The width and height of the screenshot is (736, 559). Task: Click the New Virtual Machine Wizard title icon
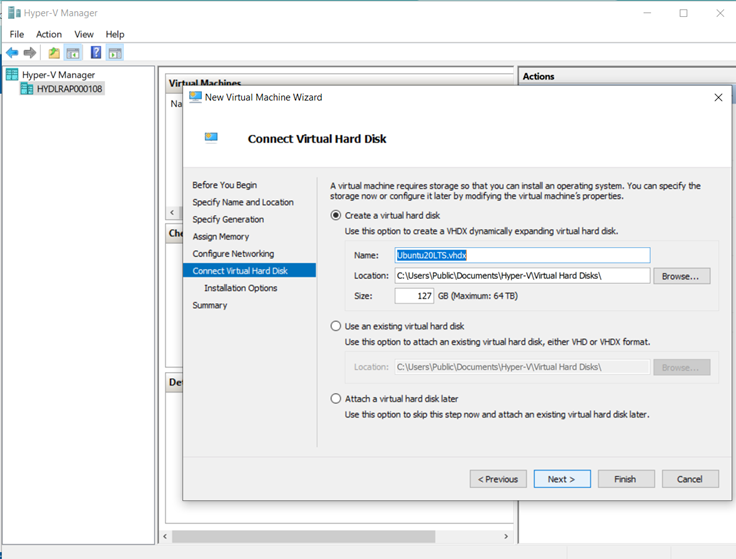point(195,97)
